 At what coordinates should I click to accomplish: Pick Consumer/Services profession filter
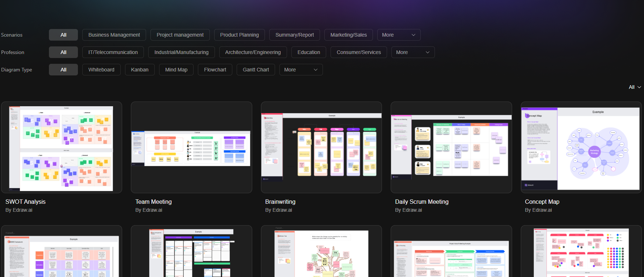pos(359,52)
